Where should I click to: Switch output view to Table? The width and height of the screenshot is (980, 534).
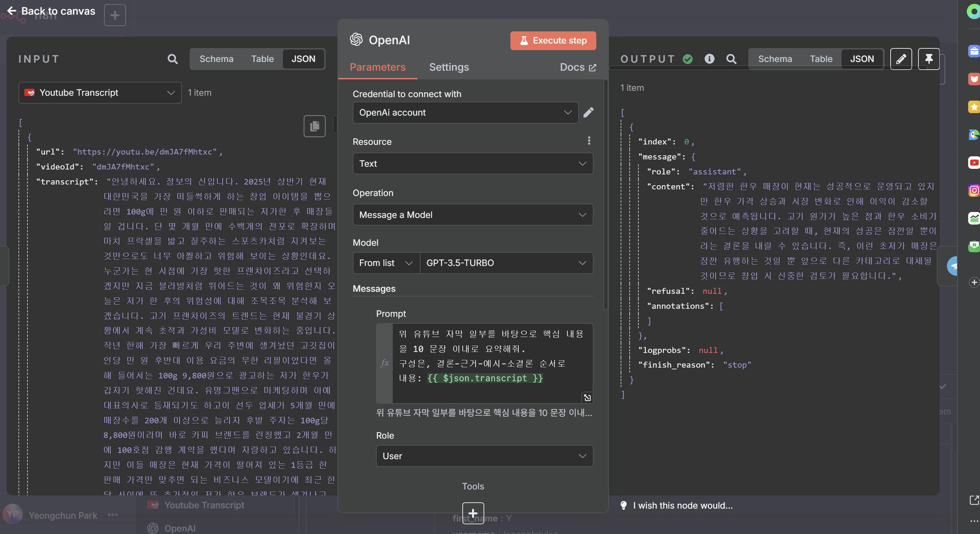tap(821, 59)
